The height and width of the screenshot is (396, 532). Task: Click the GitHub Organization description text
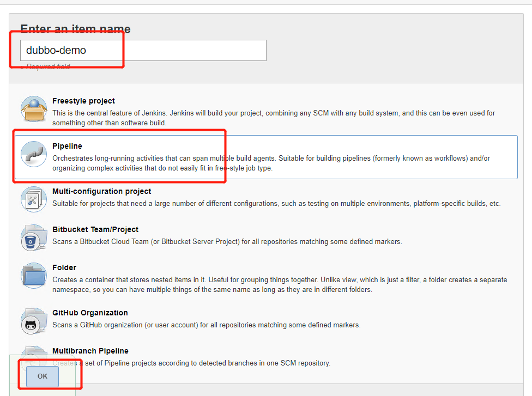tap(206, 325)
